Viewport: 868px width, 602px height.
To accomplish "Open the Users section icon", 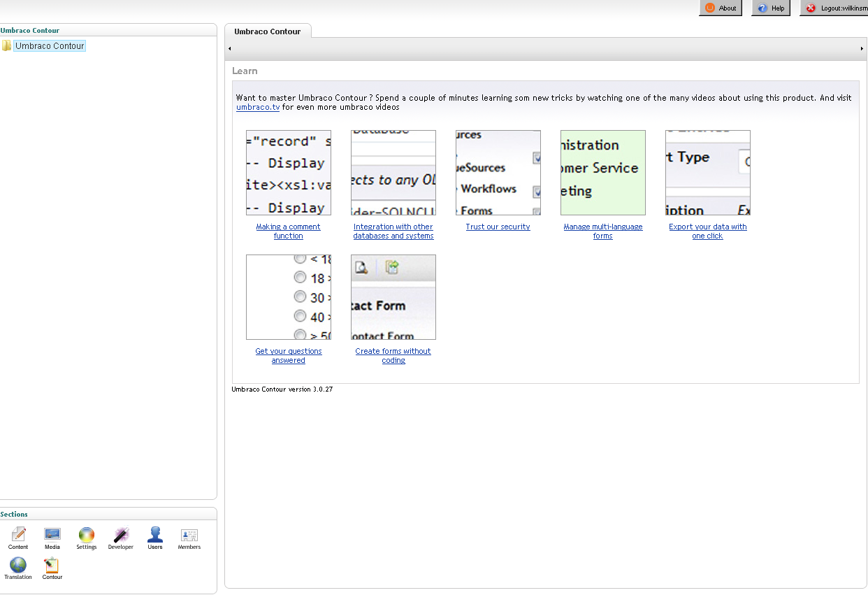I will [x=155, y=536].
